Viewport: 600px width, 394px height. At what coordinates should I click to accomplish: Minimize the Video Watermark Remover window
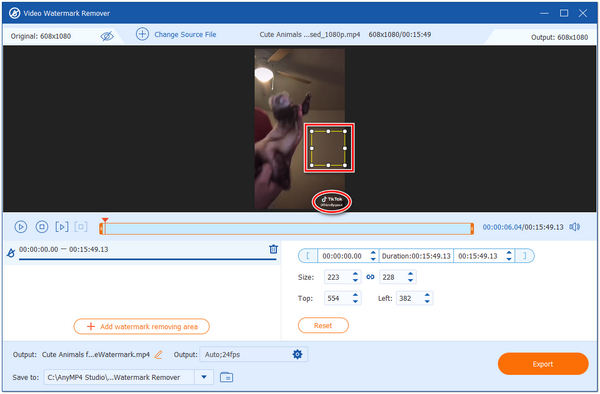tap(544, 13)
